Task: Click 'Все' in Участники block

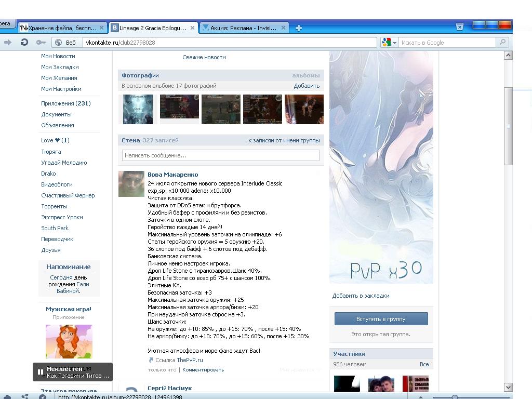Action: tap(424, 364)
